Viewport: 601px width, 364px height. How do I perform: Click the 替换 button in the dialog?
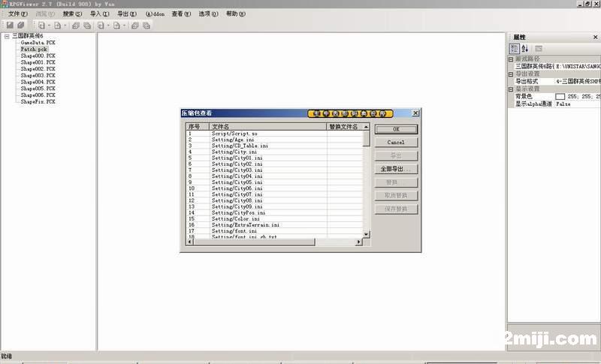click(x=397, y=182)
